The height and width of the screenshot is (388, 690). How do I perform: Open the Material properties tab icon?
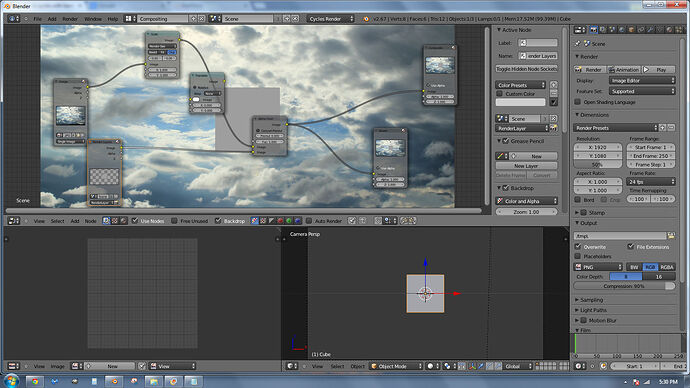pyautogui.click(x=669, y=30)
